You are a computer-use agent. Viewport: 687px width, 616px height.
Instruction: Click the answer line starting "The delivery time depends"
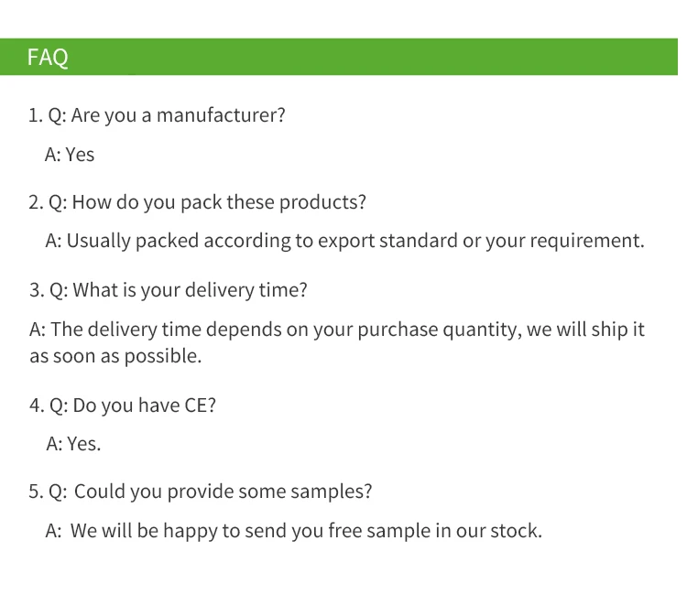click(336, 330)
